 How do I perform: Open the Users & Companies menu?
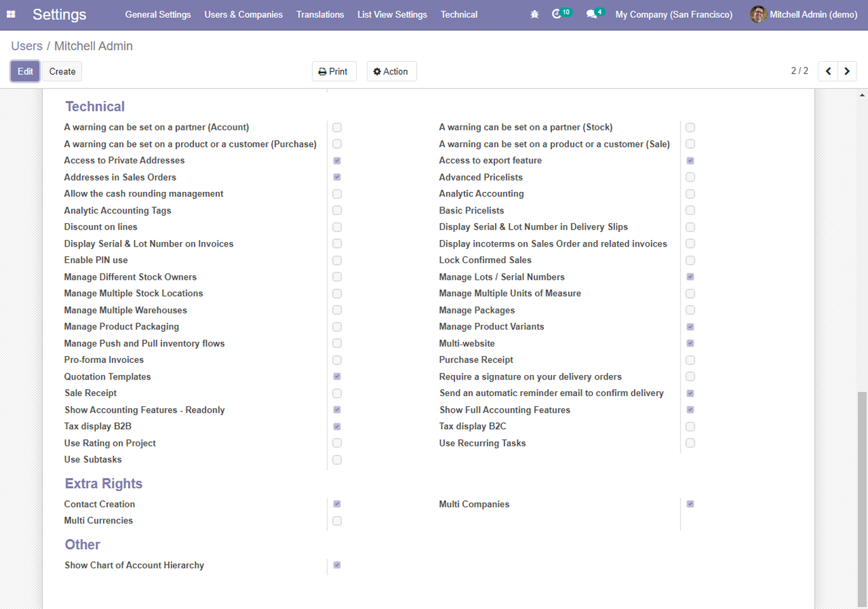243,15
